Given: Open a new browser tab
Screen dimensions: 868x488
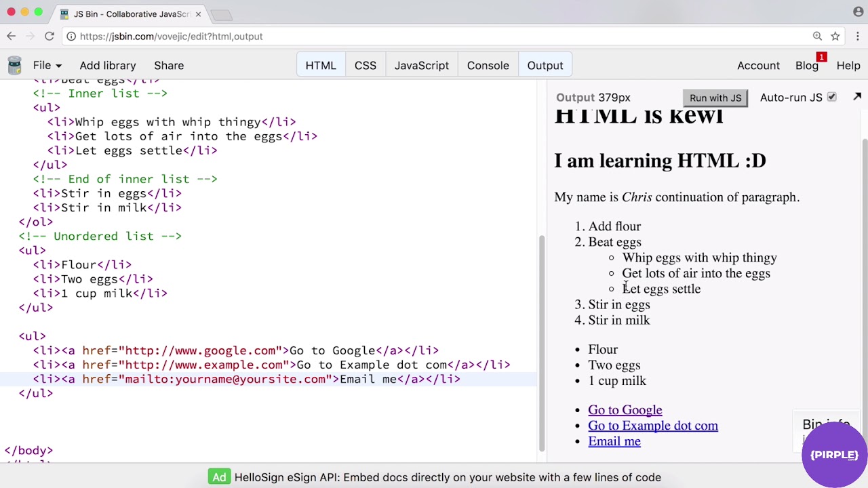Looking at the screenshot, I should click(x=221, y=14).
